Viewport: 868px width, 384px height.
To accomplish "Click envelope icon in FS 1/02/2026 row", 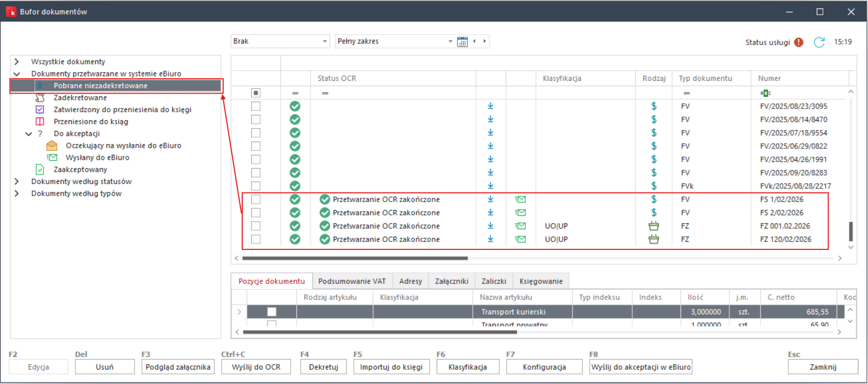I will click(x=521, y=199).
